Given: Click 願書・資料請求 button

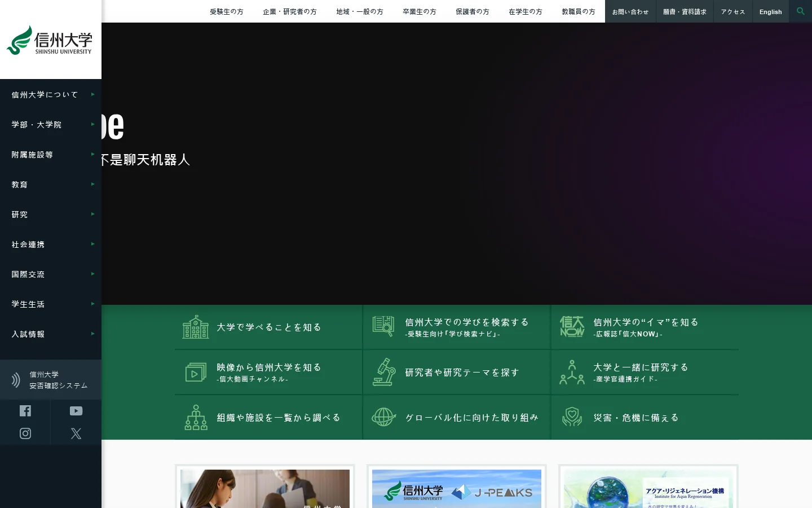Looking at the screenshot, I should pos(685,11).
